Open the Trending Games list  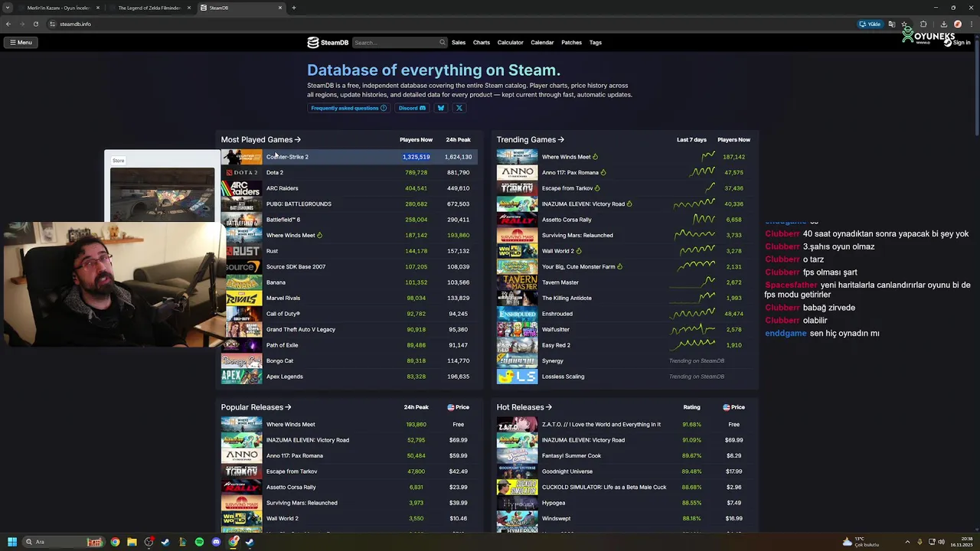[x=530, y=139]
